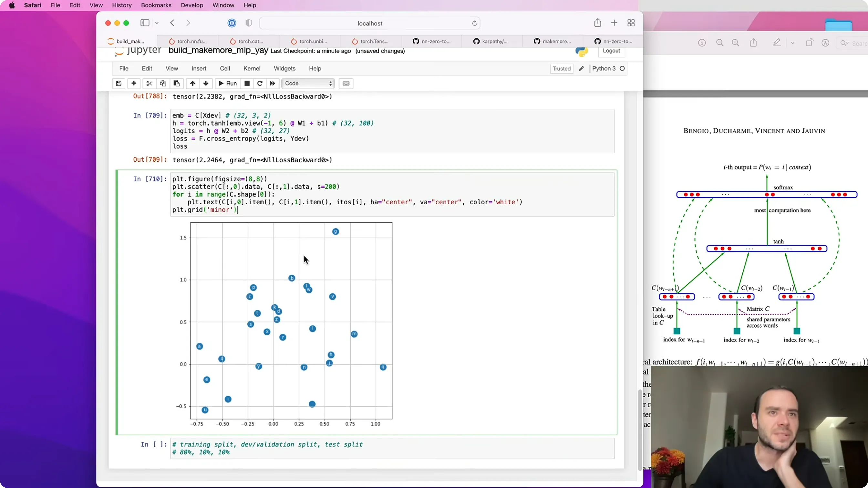Open the Develop menu in macOS menu bar
Viewport: 868px width, 488px height.
point(192,5)
